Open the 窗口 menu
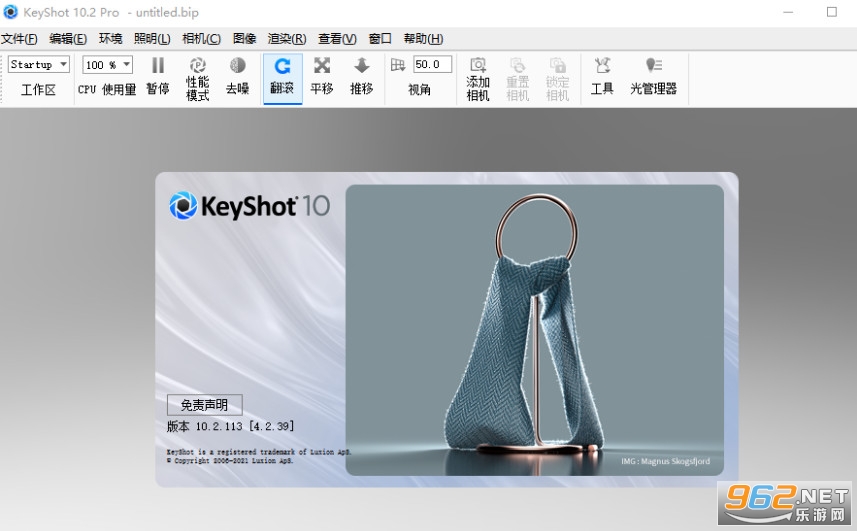This screenshot has width=857, height=531. [380, 39]
